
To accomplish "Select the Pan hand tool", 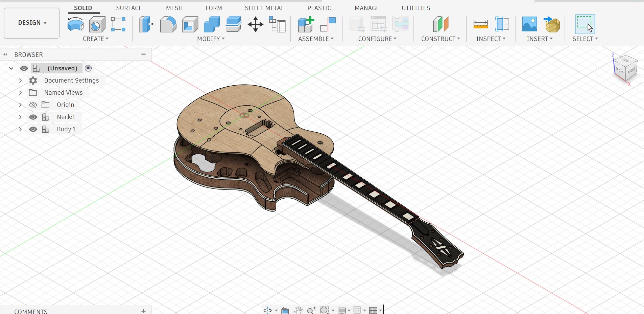I will (298, 310).
